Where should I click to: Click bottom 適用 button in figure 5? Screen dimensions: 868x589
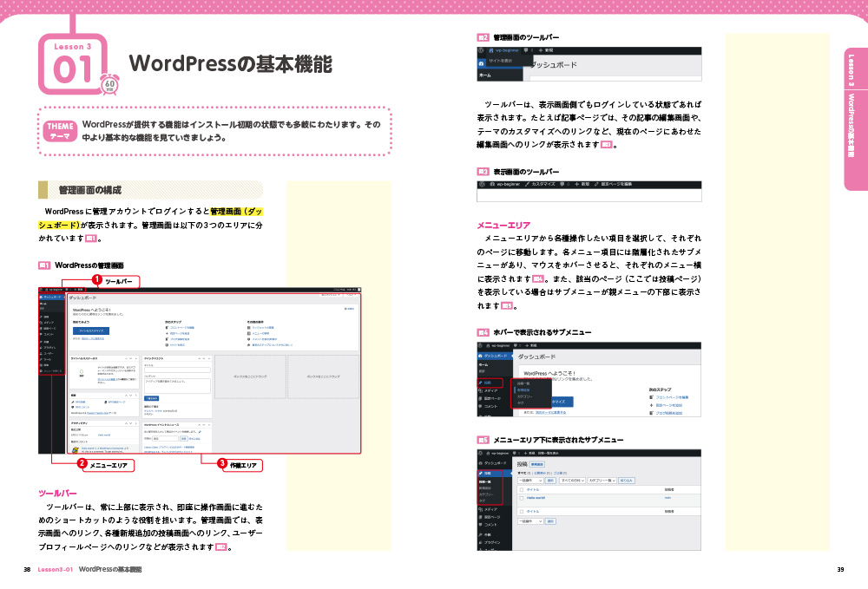click(x=551, y=521)
